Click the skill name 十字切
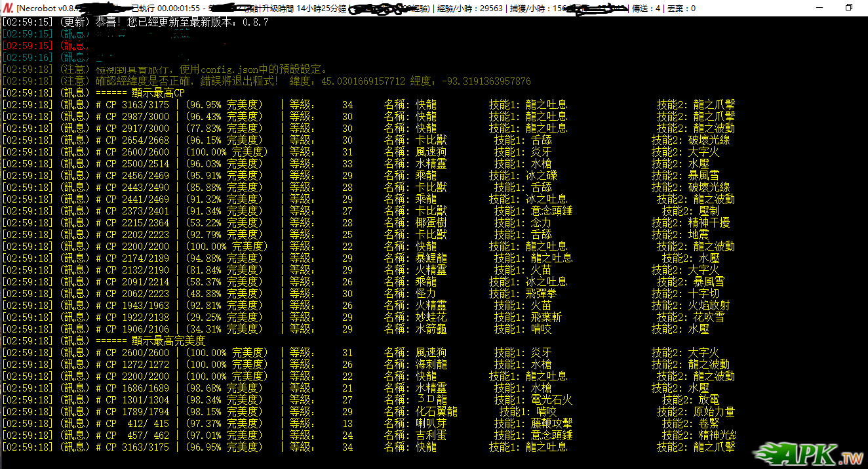 pyautogui.click(x=703, y=293)
